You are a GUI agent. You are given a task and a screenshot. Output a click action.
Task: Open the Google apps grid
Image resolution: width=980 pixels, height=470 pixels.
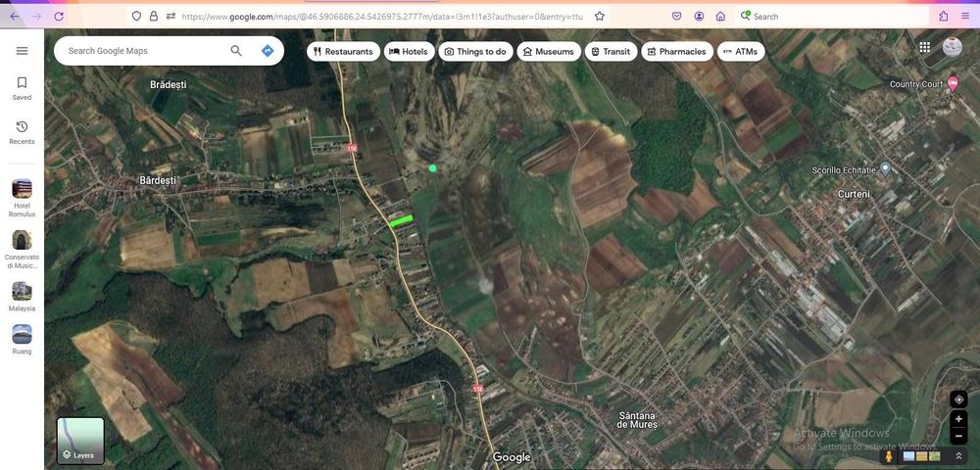point(924,47)
